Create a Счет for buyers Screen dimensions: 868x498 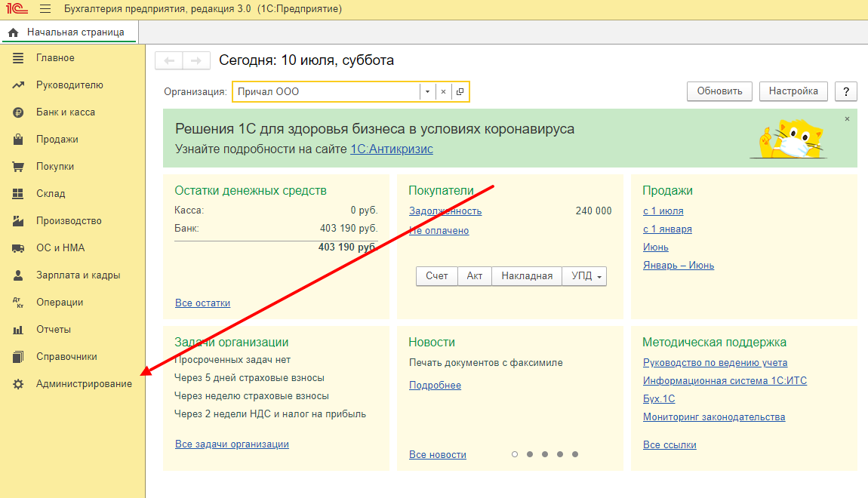click(x=437, y=276)
